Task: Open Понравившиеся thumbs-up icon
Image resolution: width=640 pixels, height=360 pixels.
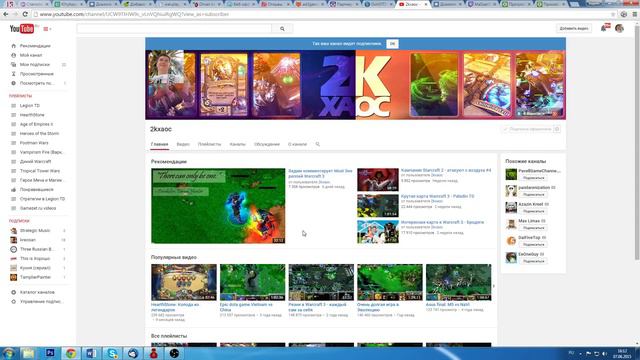Action: (x=13, y=189)
